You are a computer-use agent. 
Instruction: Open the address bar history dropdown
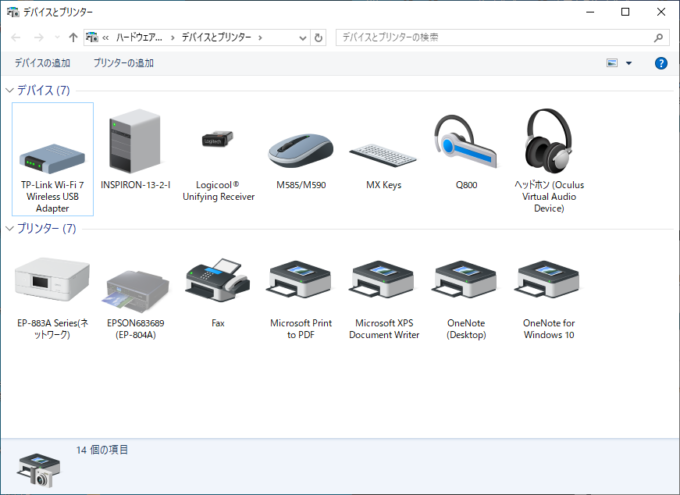303,38
